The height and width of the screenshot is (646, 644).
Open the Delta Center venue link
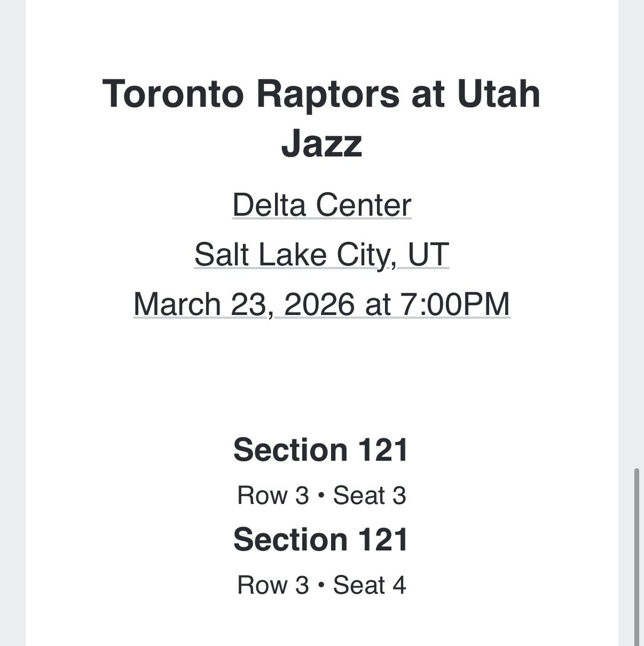click(x=321, y=205)
